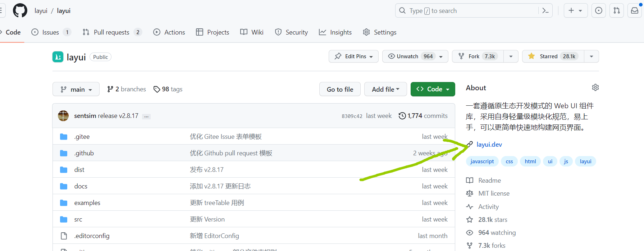
Task: Open the Add file dropdown
Action: click(385, 89)
